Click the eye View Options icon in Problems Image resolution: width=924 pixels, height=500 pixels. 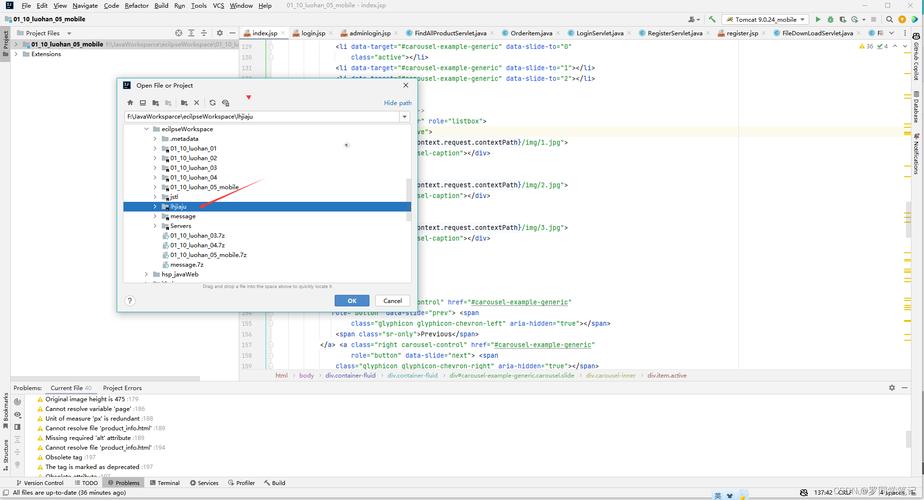[18, 415]
